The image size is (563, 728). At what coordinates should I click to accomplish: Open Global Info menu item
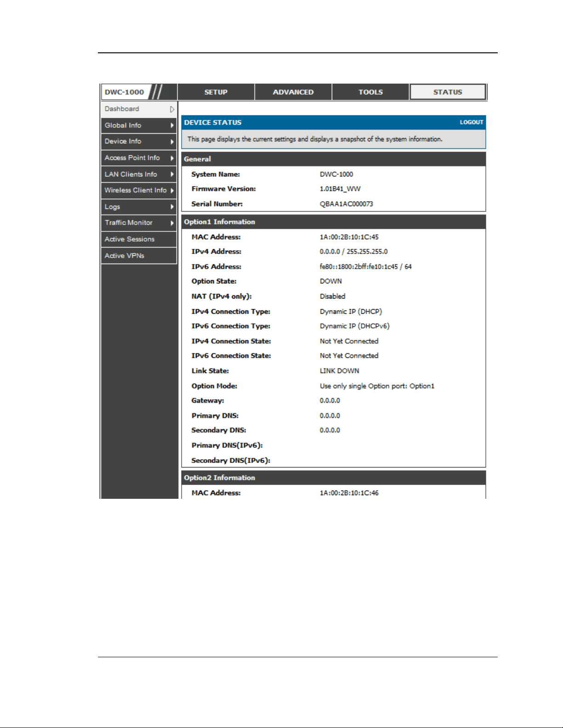(139, 125)
